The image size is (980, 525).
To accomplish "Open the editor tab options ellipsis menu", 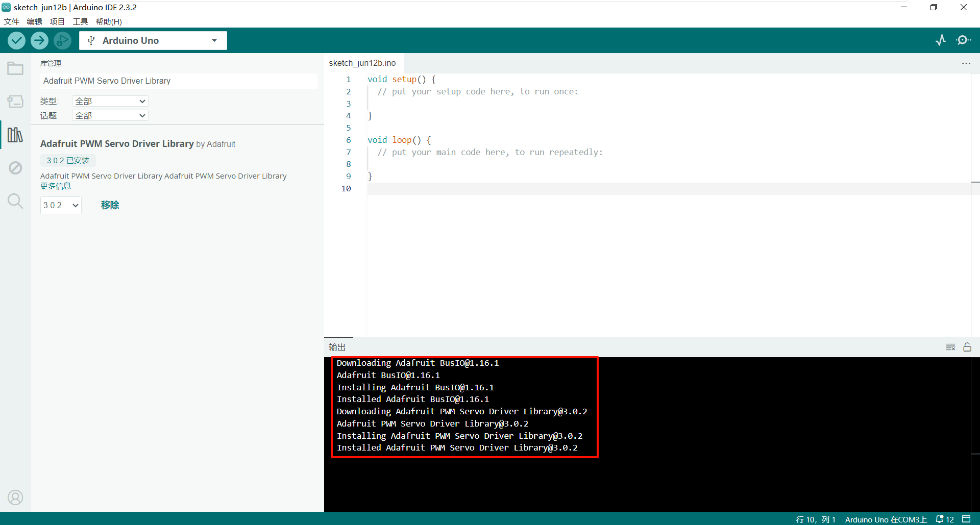I will click(x=966, y=63).
